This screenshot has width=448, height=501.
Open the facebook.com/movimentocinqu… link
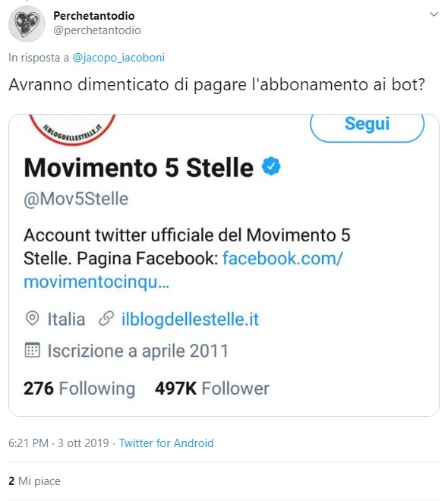point(183,270)
